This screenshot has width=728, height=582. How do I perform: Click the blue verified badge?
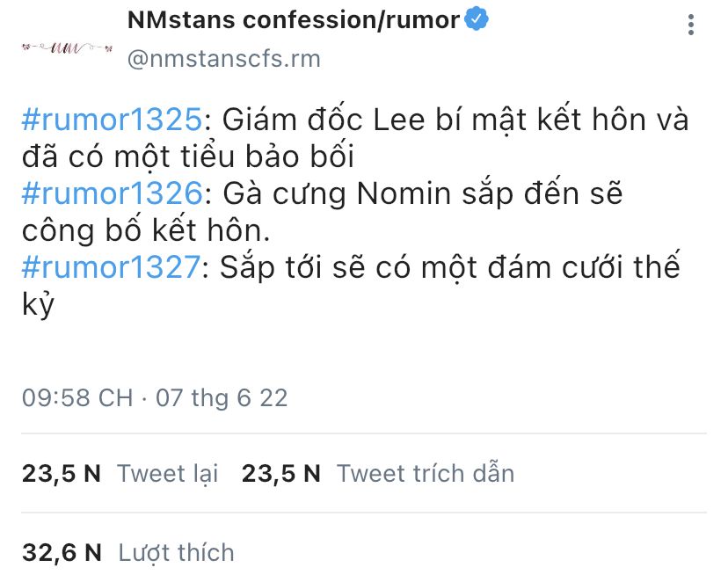(477, 19)
